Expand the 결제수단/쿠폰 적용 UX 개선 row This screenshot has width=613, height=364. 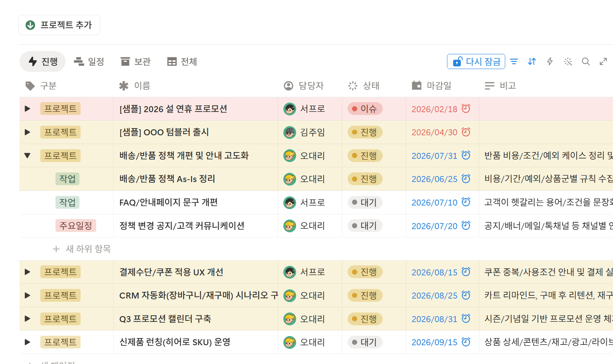pos(27,272)
